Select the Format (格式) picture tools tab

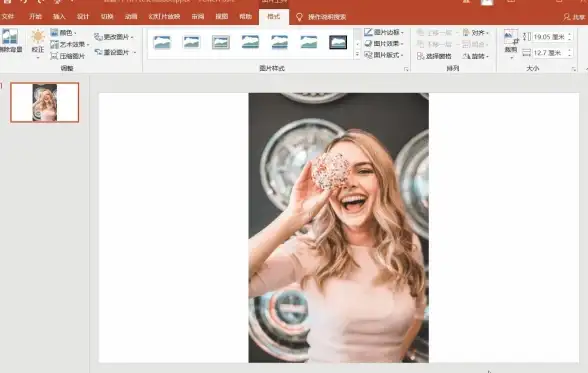click(x=274, y=16)
